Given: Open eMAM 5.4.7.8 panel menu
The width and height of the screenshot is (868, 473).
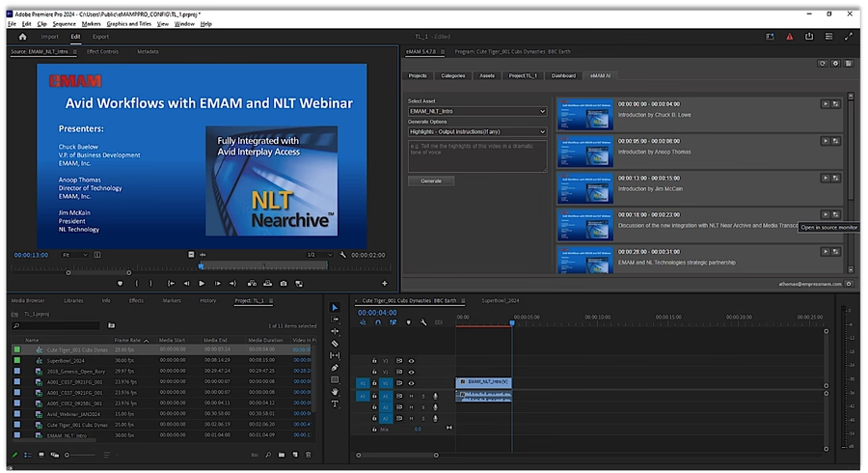Looking at the screenshot, I should coord(443,51).
